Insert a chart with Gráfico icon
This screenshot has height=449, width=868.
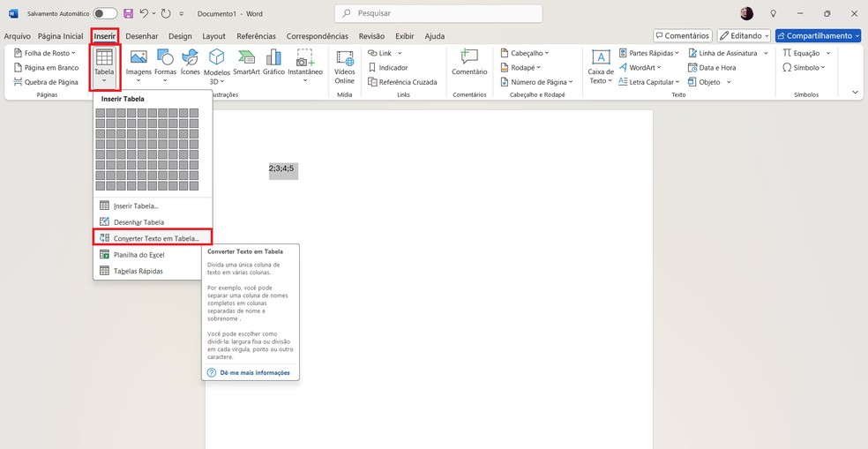[273, 62]
